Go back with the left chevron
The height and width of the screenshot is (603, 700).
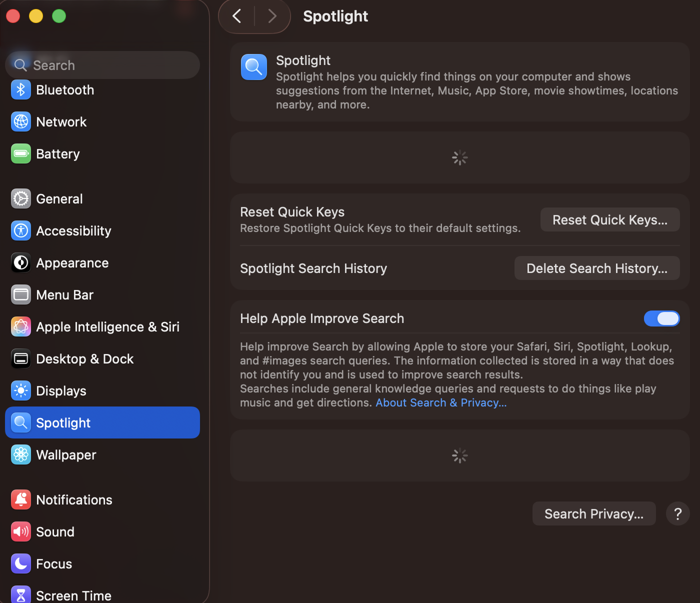(x=237, y=16)
